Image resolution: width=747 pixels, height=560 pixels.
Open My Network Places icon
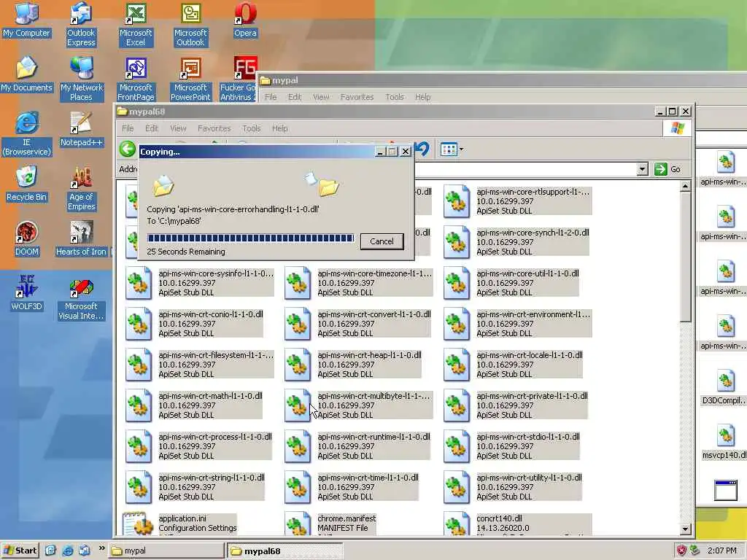[x=81, y=79]
